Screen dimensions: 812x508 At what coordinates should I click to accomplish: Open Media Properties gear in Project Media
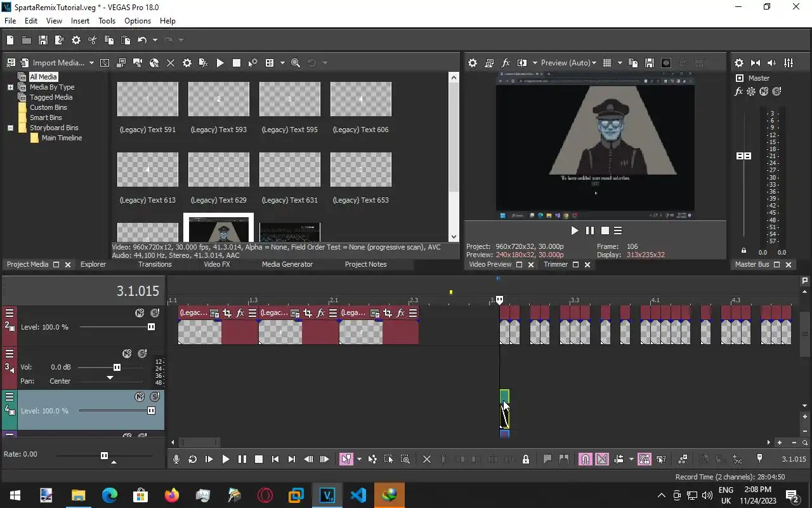187,63
